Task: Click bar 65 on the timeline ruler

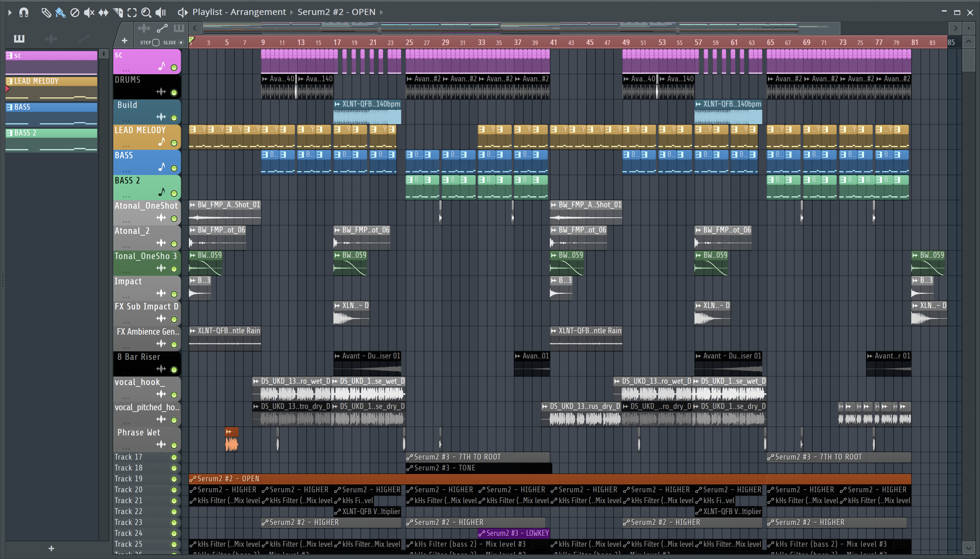Action: (x=770, y=42)
